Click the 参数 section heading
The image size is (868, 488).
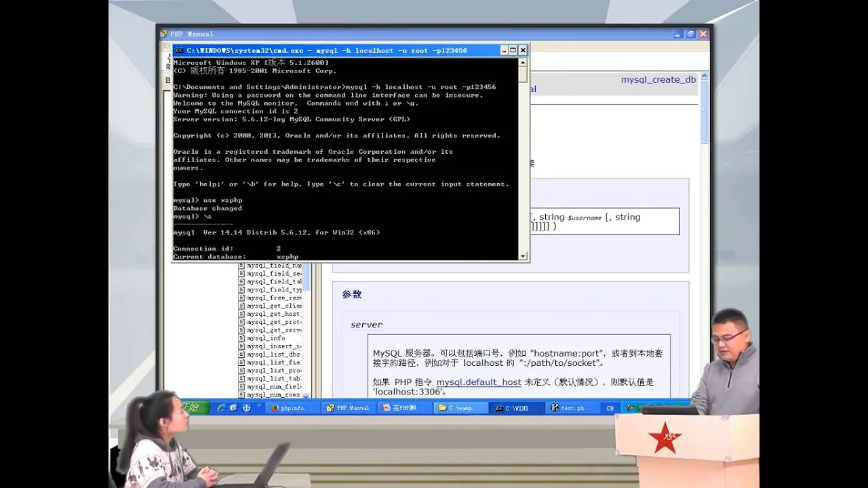[352, 295]
